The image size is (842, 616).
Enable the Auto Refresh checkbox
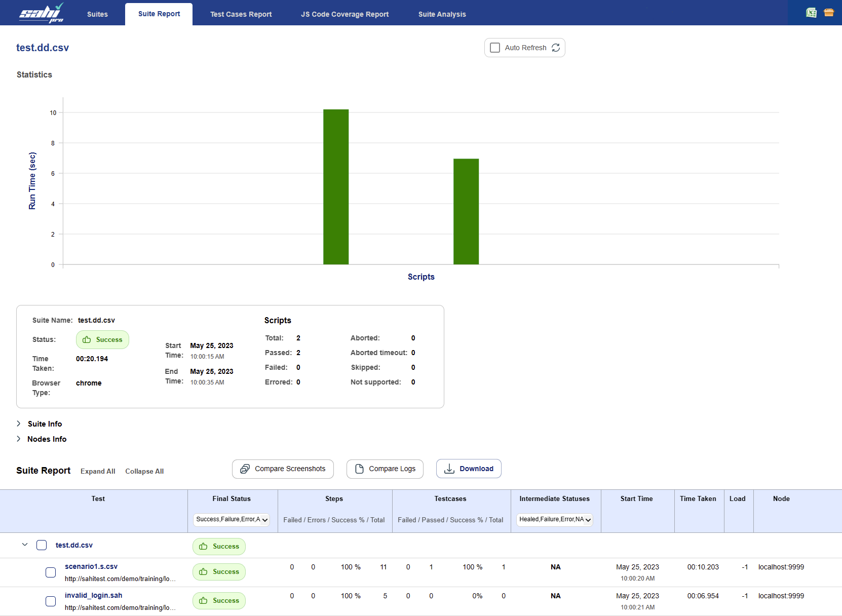coord(495,48)
